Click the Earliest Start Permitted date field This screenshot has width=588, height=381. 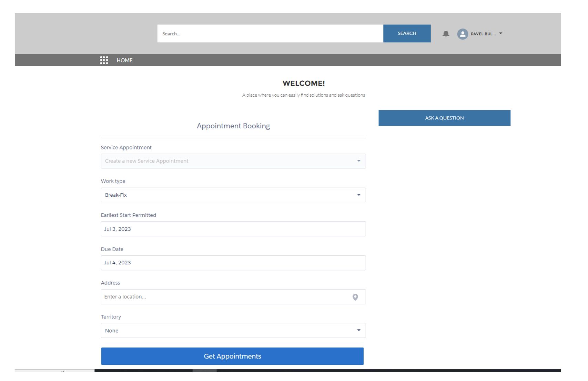pos(233,229)
